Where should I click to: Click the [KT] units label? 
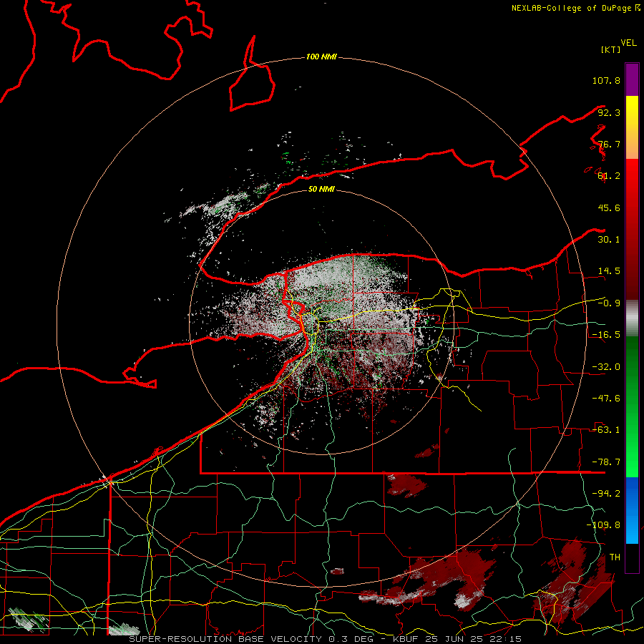point(610,49)
